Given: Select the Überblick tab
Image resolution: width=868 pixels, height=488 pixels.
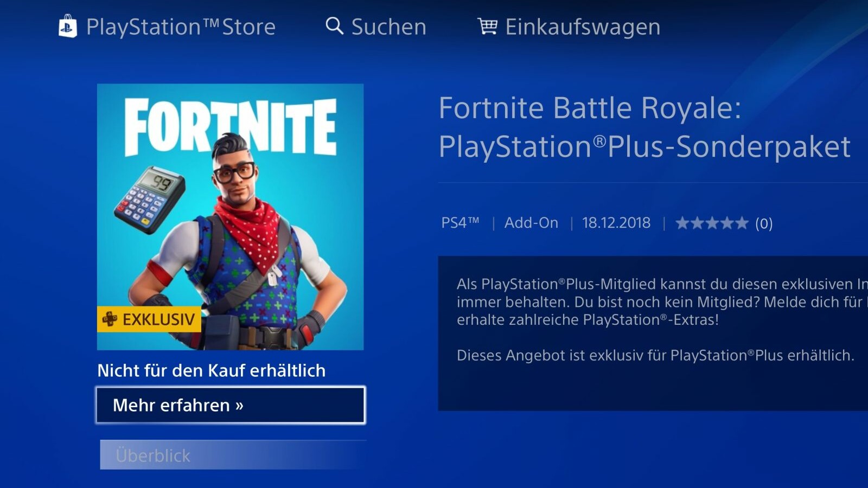Looking at the screenshot, I should pos(233,455).
